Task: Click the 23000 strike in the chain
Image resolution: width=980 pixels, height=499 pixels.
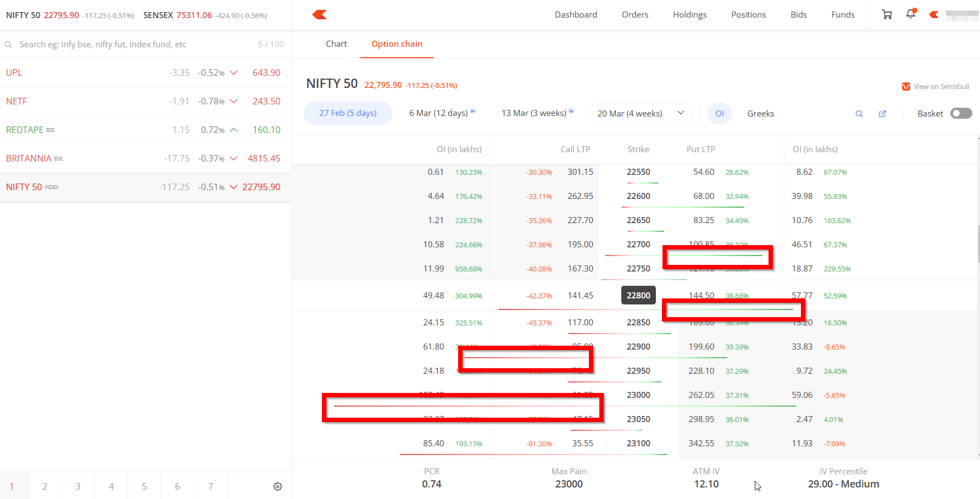Action: pos(638,395)
